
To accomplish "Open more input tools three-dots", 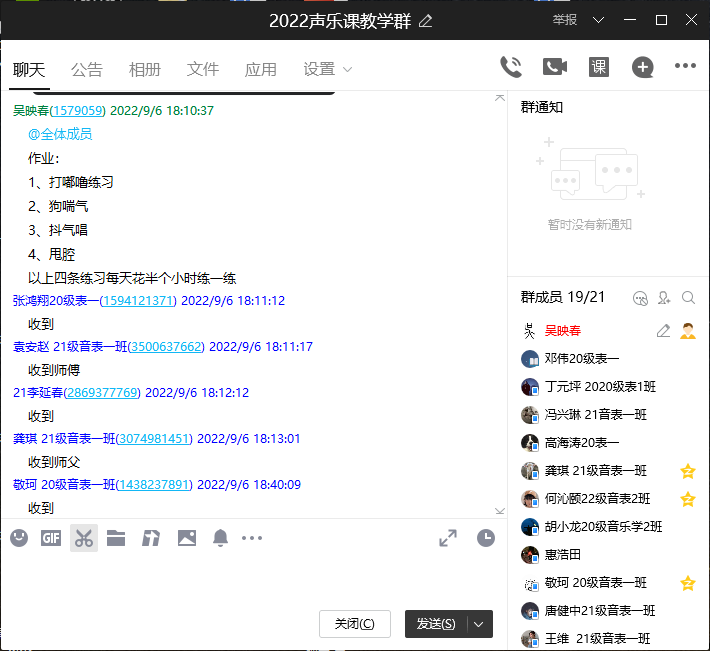I will (252, 538).
